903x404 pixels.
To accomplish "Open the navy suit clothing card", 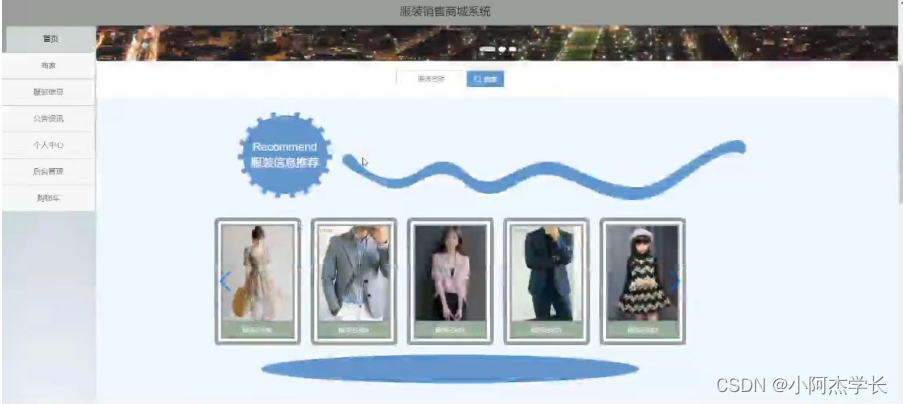I will [547, 281].
